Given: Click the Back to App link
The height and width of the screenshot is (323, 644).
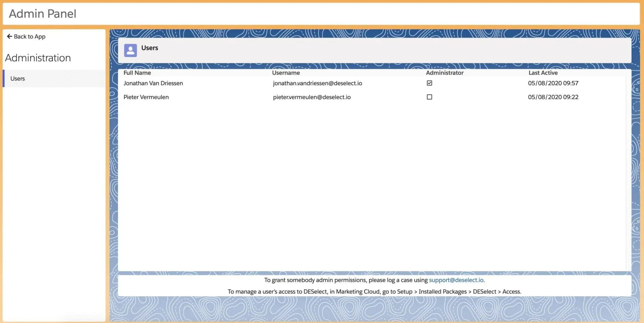Looking at the screenshot, I should 30,37.
